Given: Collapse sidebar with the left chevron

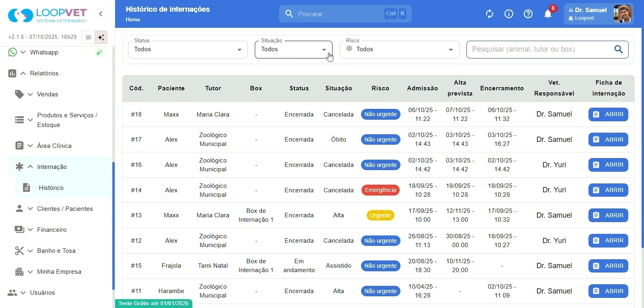Looking at the screenshot, I should tap(101, 14).
